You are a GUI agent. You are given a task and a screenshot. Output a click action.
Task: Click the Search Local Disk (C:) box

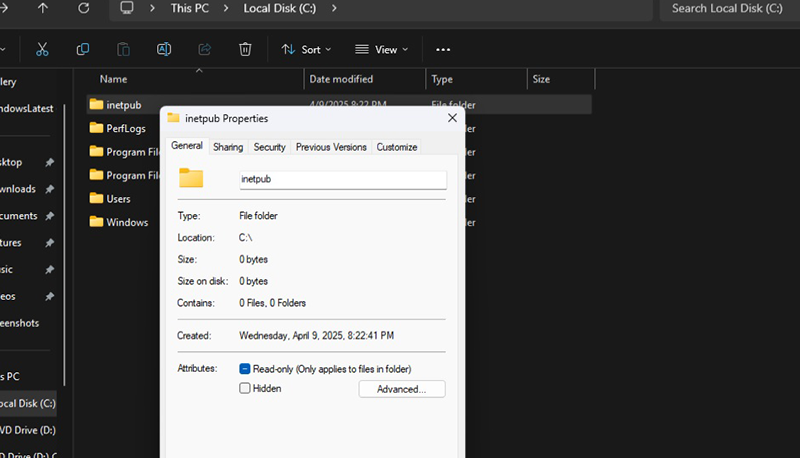pos(728,8)
